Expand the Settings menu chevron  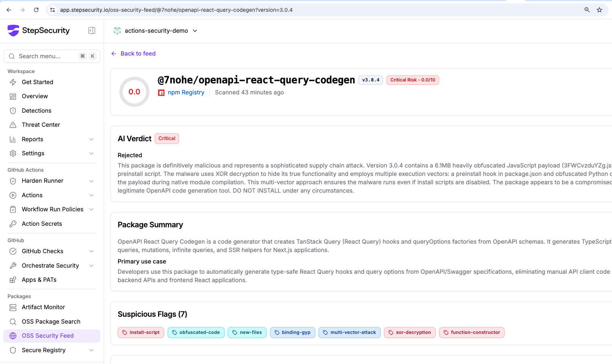[91, 153]
